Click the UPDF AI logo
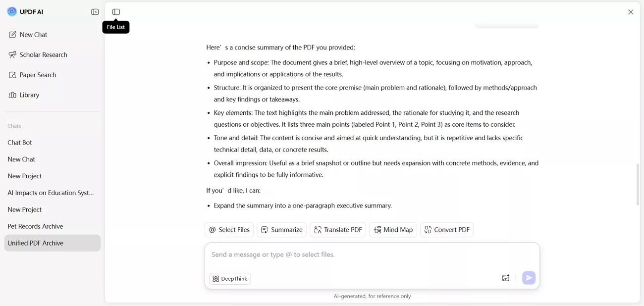644x306 pixels. coord(24,11)
